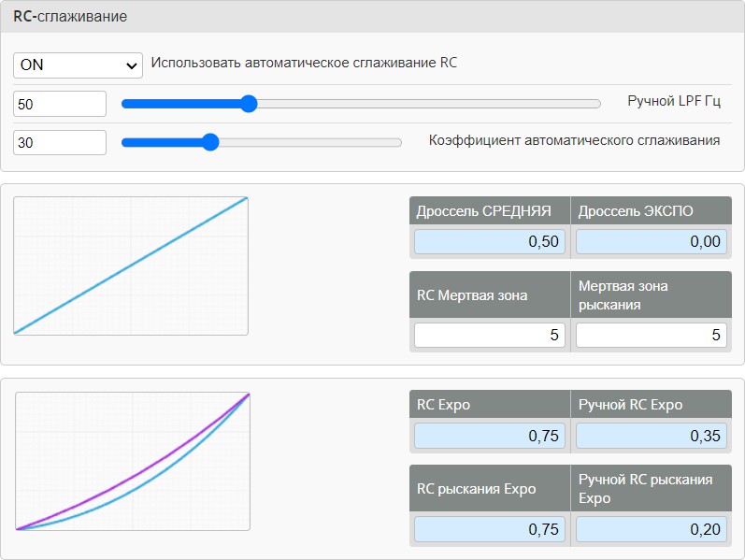The width and height of the screenshot is (745, 560).
Task: Click the 'Ручной RC рыскания Expo' field showing 0,20
Action: click(x=652, y=529)
